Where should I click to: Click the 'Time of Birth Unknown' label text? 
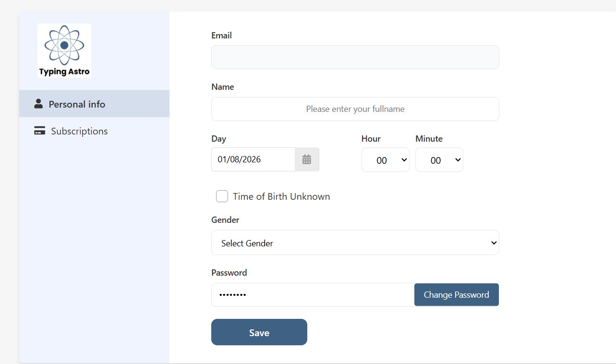click(281, 196)
